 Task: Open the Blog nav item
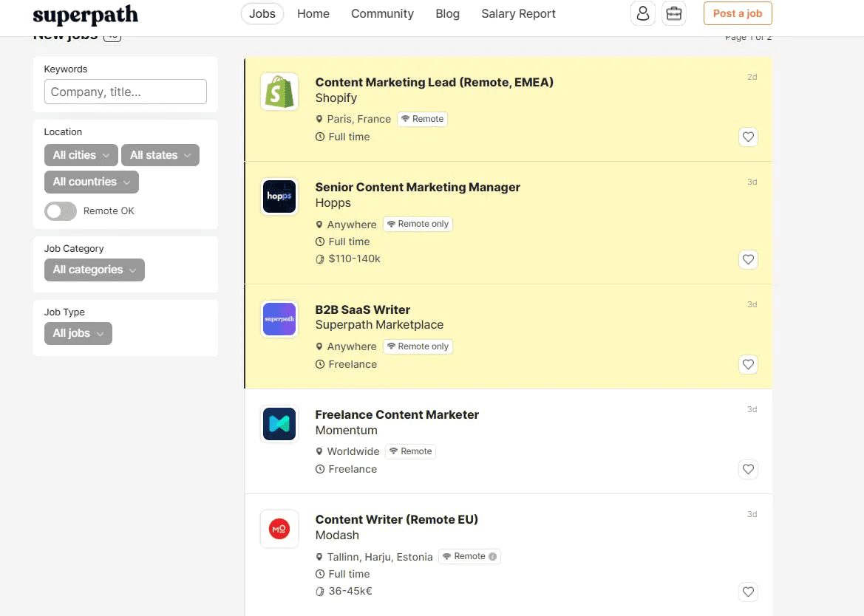[447, 14]
